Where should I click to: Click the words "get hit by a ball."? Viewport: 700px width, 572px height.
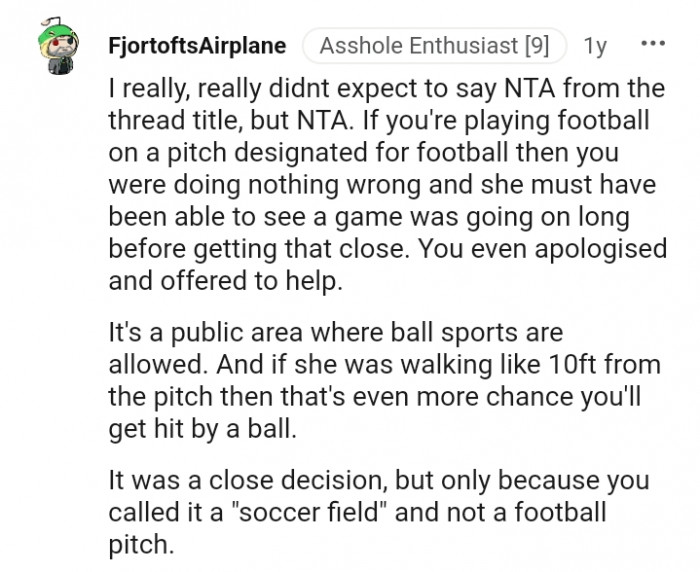click(203, 429)
